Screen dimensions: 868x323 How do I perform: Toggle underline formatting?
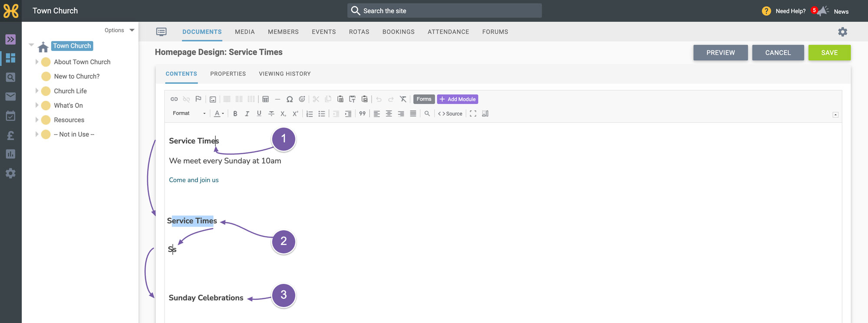[259, 114]
